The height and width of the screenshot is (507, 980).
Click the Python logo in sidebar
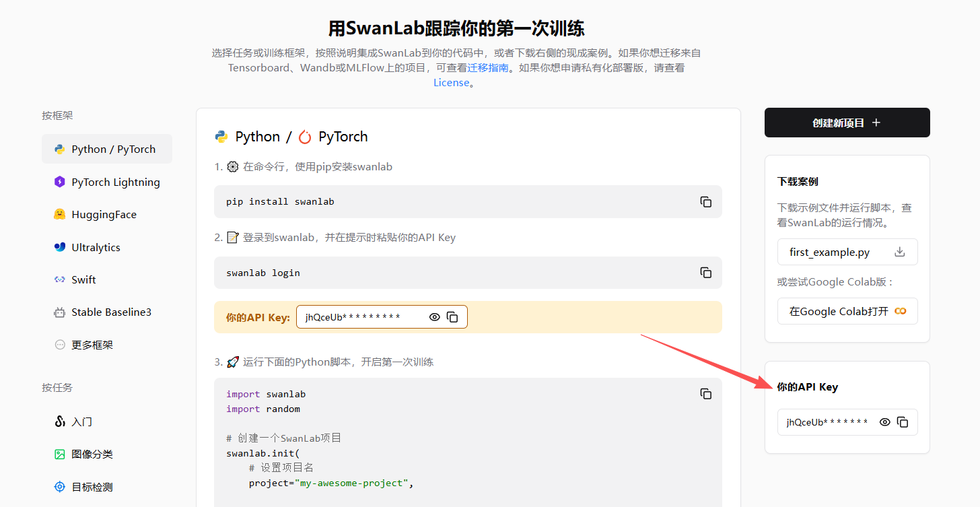(59, 149)
